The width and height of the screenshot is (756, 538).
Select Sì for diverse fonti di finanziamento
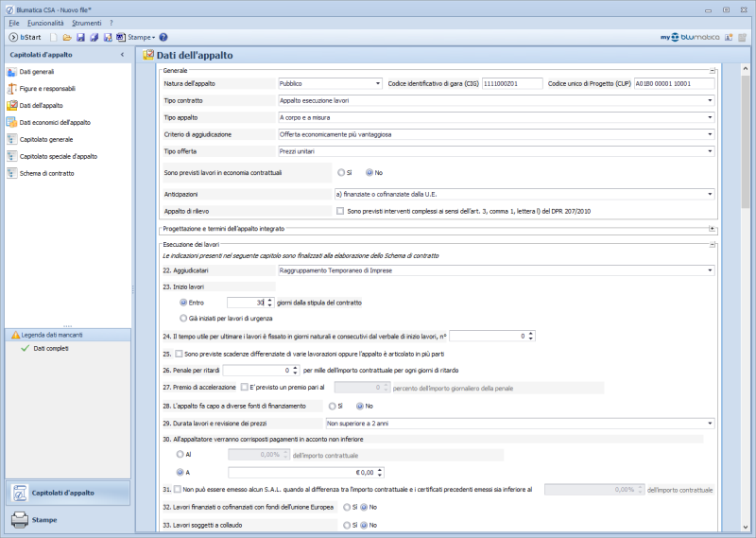333,407
